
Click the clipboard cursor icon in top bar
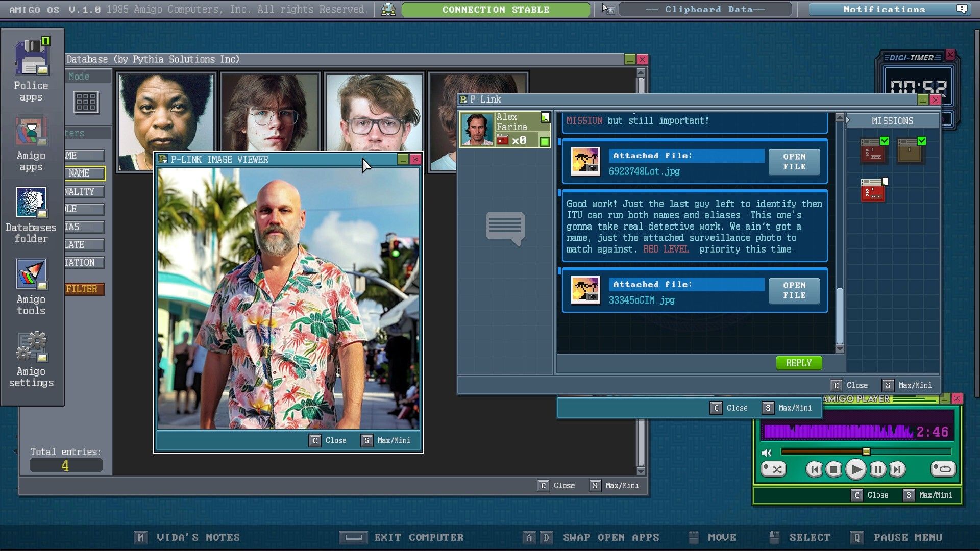click(x=608, y=9)
